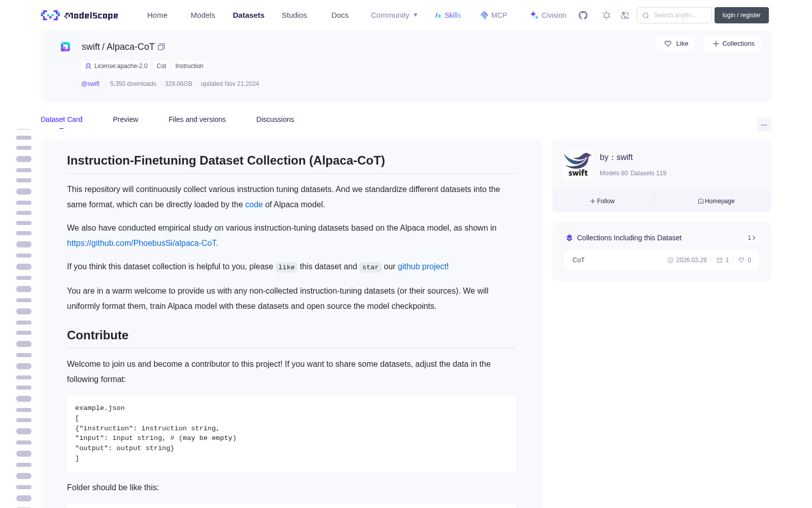
Task: Select the Dataset Card tab
Action: (x=61, y=119)
